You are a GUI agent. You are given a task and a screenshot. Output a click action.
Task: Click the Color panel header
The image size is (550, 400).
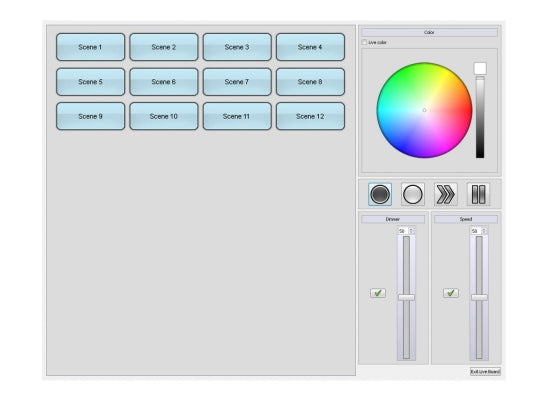pyautogui.click(x=429, y=32)
